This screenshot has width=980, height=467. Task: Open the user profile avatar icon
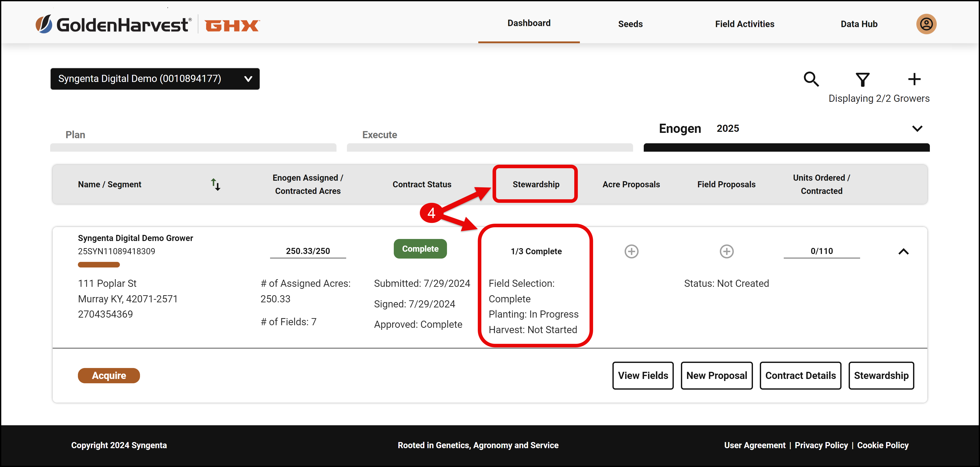[x=926, y=24]
